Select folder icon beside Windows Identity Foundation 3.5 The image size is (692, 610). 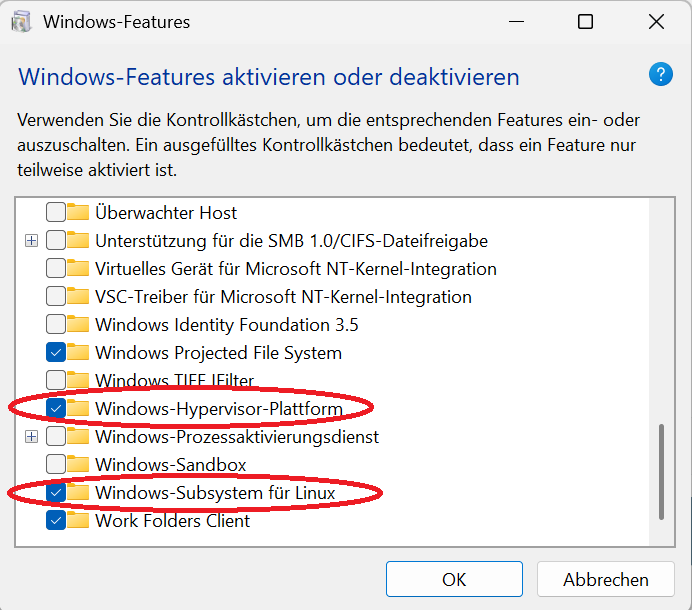click(78, 324)
